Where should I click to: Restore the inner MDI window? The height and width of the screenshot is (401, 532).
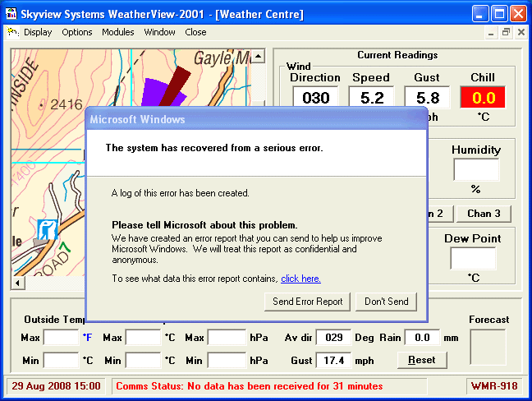pyautogui.click(x=506, y=33)
